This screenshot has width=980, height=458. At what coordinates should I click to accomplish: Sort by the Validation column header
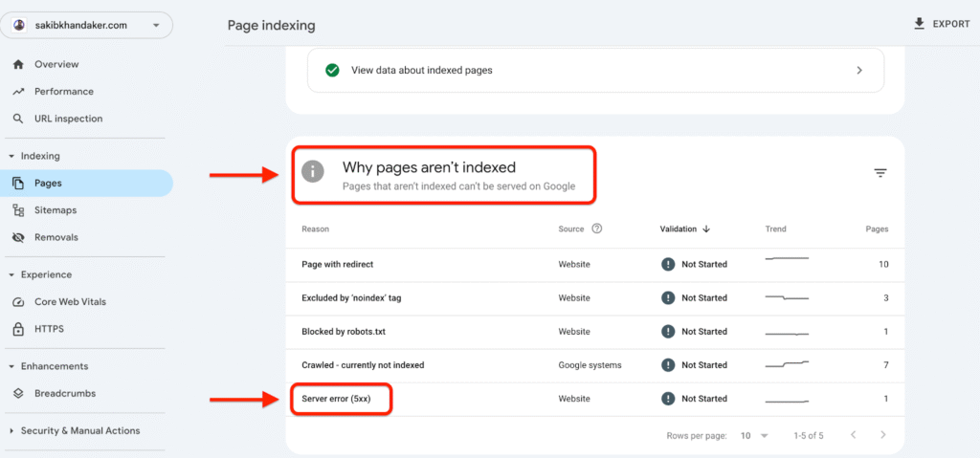point(683,229)
